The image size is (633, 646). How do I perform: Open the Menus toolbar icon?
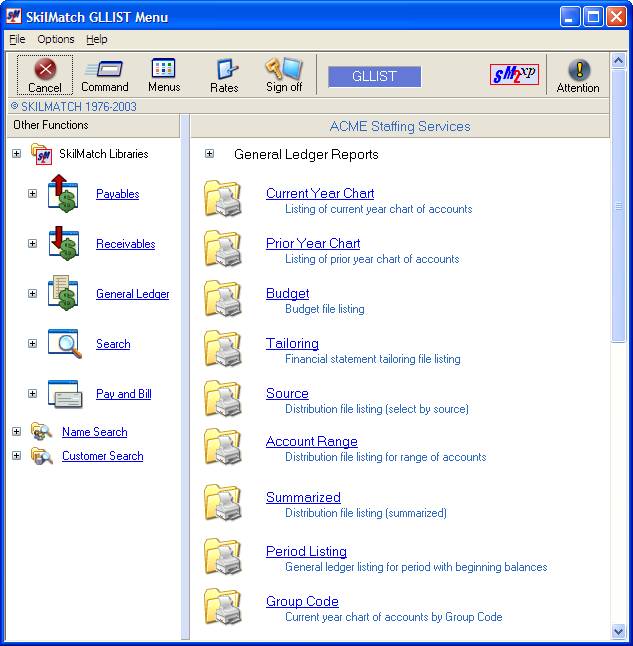click(x=164, y=68)
